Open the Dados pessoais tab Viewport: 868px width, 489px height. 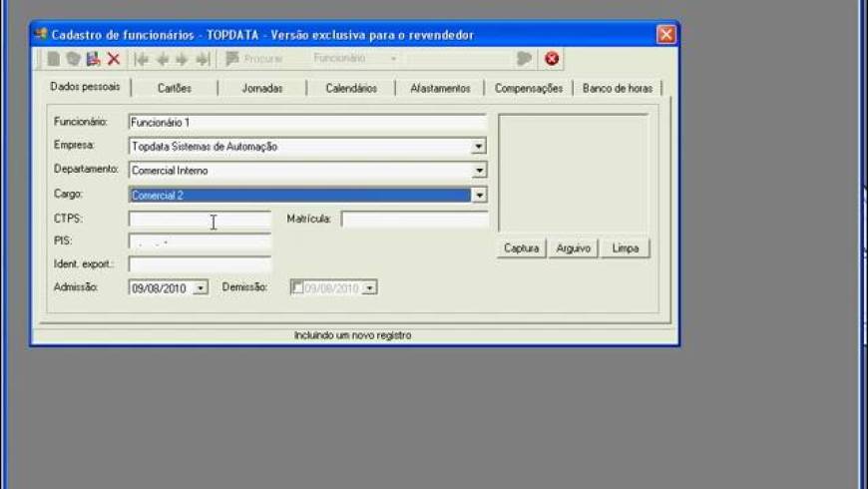[x=85, y=87]
